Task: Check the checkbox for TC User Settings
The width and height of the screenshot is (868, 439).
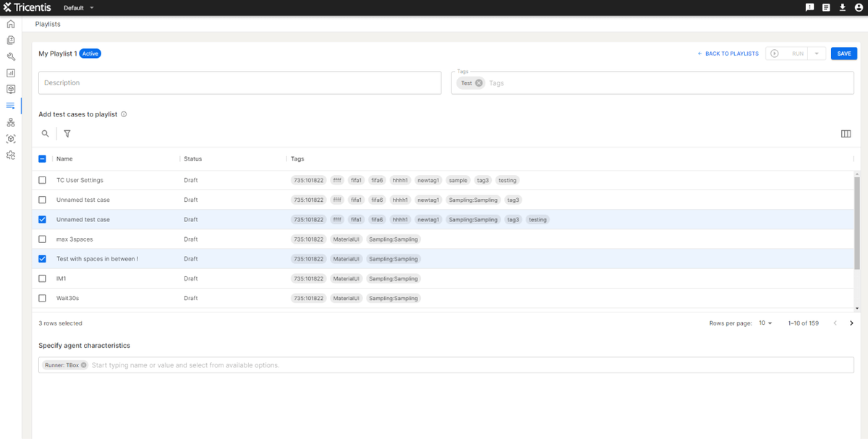Action: click(42, 179)
